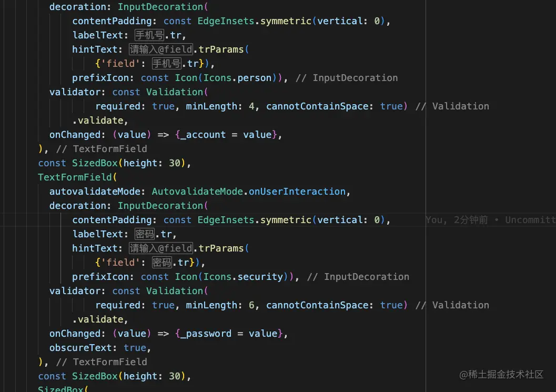
Task: Click the _password variable
Action: point(206,334)
